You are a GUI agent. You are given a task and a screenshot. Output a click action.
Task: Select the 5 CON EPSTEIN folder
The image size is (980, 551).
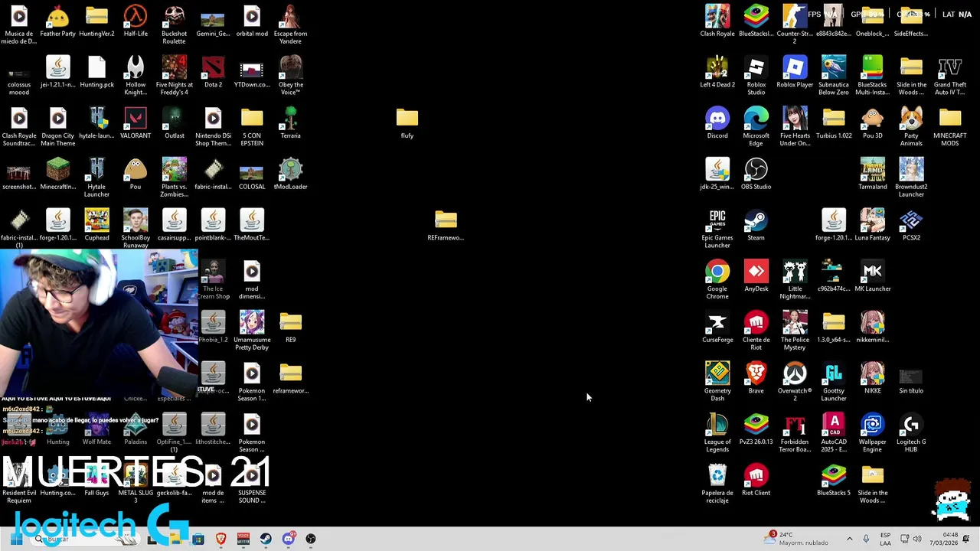point(252,126)
